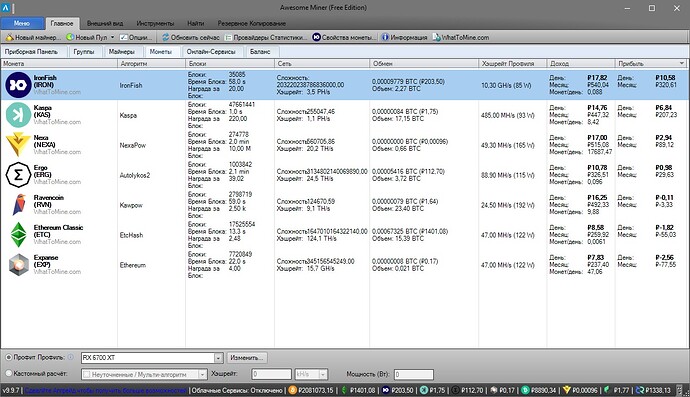This screenshot has height=397, width=690.
Task: Click the Ethereum Classic status bar icon ₽1401,08
Action: point(344,390)
